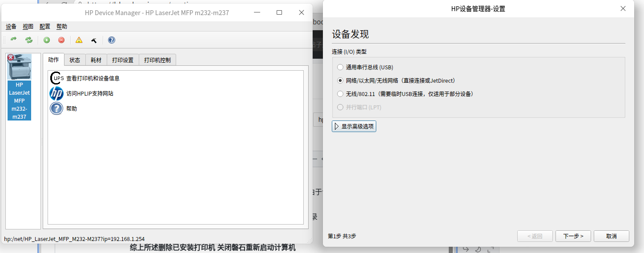Expand 显示高级选项 disclosure button
Screen dimensions: 644x253
point(354,126)
